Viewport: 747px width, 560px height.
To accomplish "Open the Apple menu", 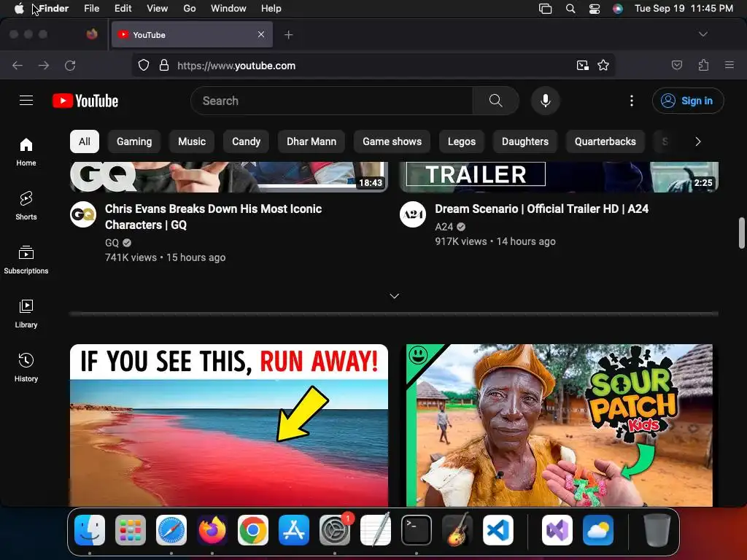I will tap(19, 8).
